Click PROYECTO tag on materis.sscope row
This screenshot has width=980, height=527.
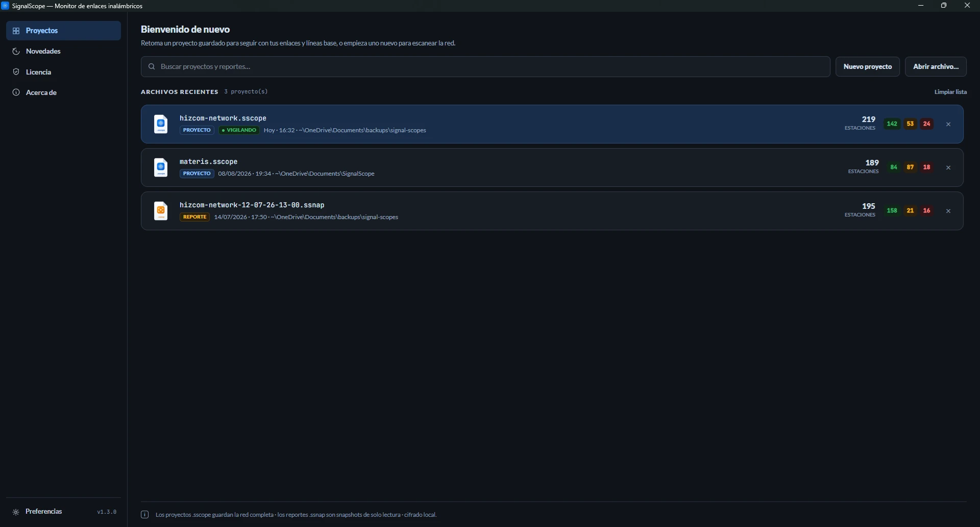[197, 174]
